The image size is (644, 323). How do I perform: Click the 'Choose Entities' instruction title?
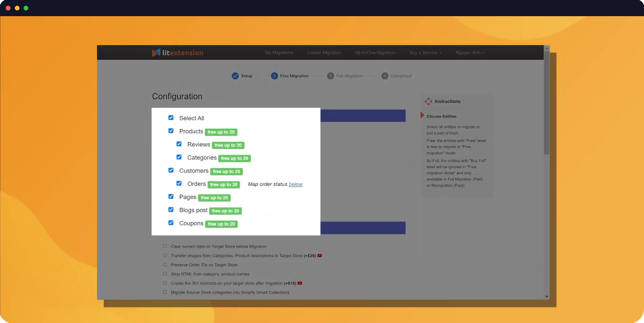point(442,117)
